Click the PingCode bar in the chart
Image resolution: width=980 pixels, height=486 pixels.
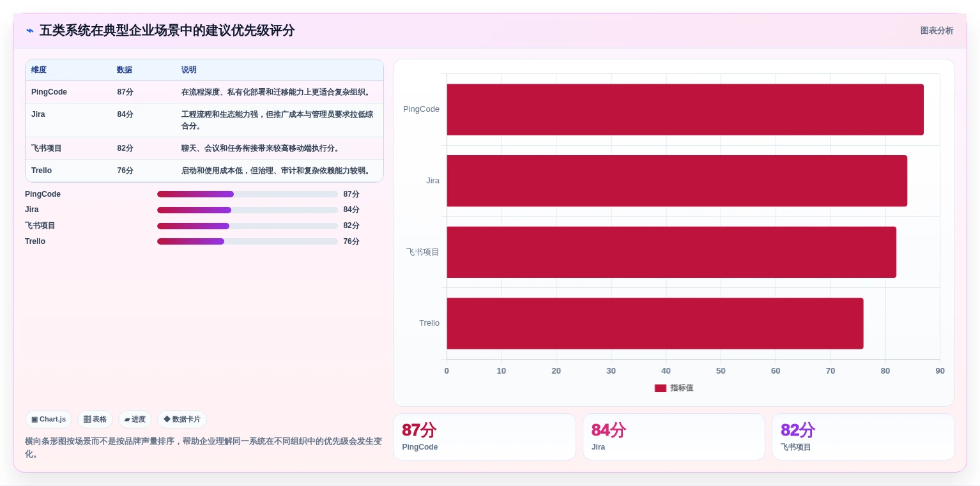(685, 109)
